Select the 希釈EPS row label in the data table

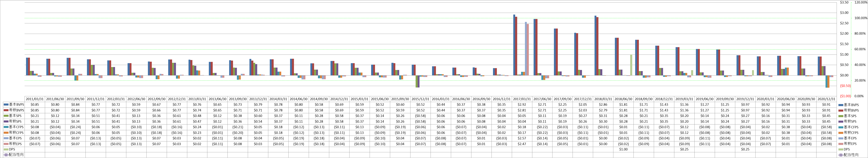click(15, 144)
